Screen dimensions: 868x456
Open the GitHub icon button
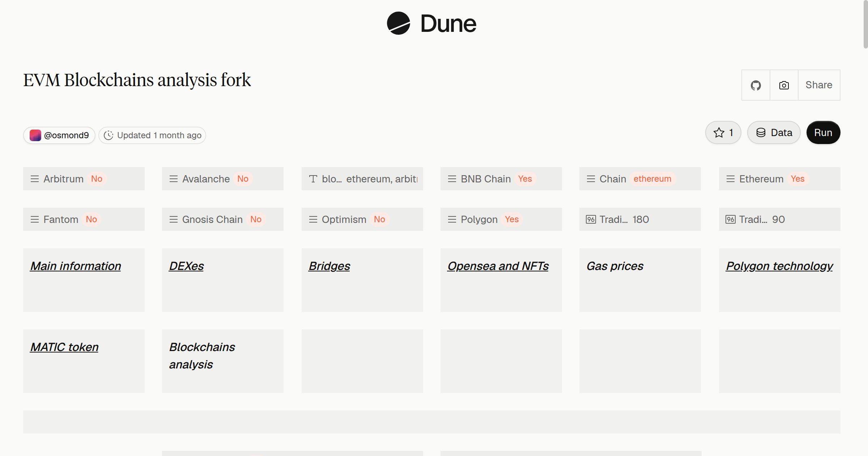click(x=756, y=85)
